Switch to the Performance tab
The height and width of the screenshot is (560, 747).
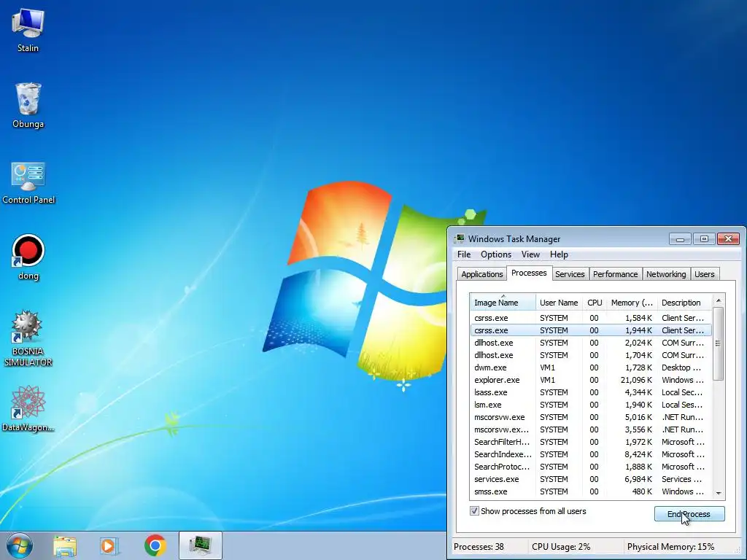[615, 274]
